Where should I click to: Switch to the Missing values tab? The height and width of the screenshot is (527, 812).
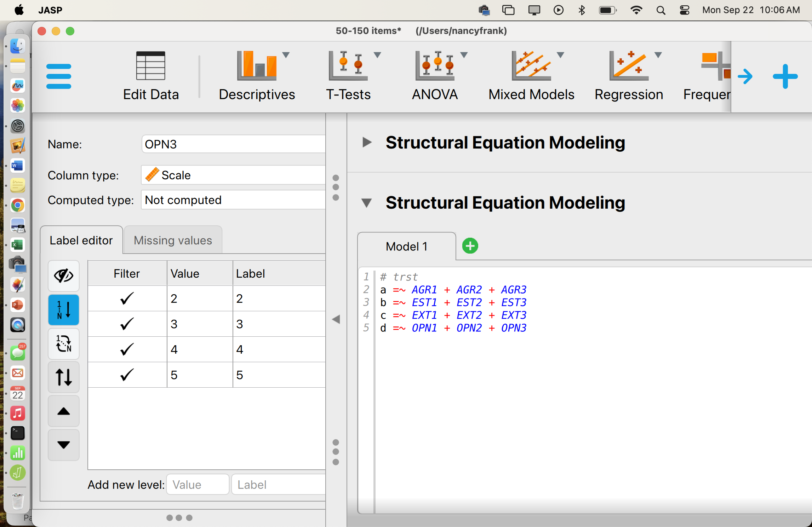coord(173,241)
